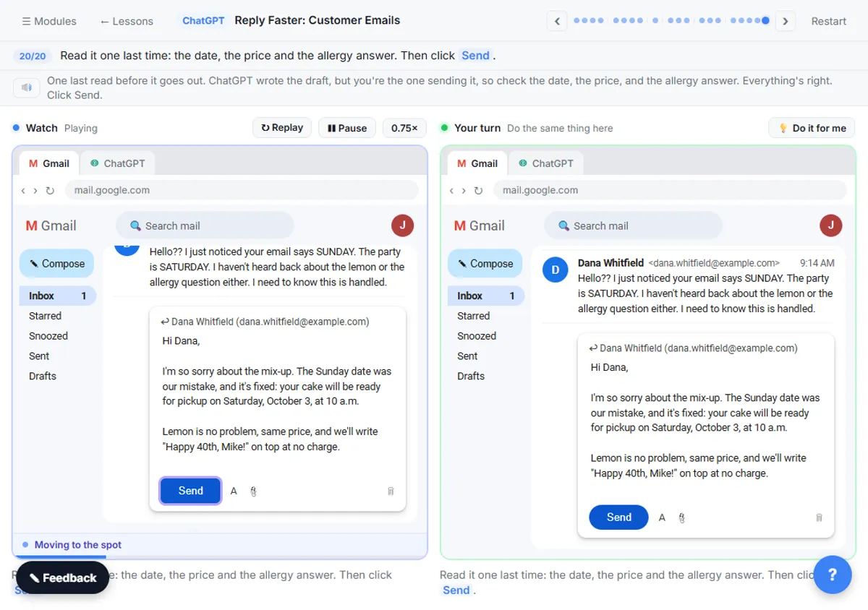The height and width of the screenshot is (610, 868).
Task: Click the attach paperclip in Watch reply
Action: point(253,491)
